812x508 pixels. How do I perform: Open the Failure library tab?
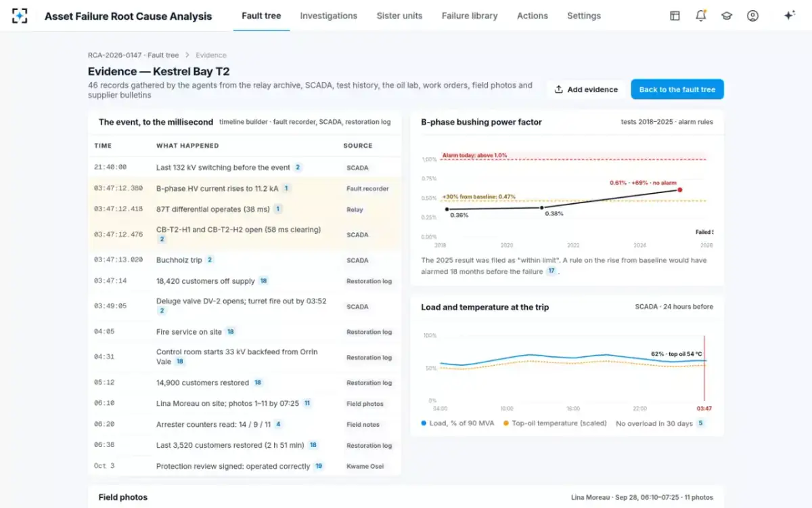(x=470, y=16)
